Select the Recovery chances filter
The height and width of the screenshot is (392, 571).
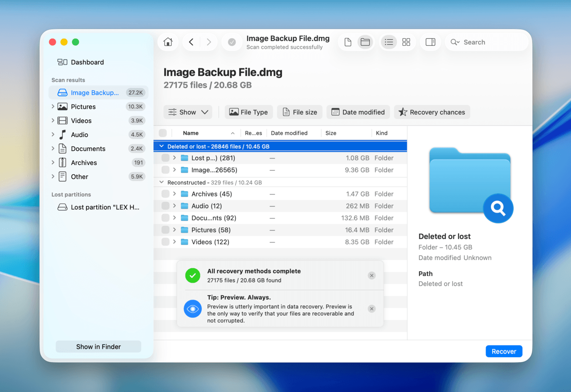coord(432,112)
